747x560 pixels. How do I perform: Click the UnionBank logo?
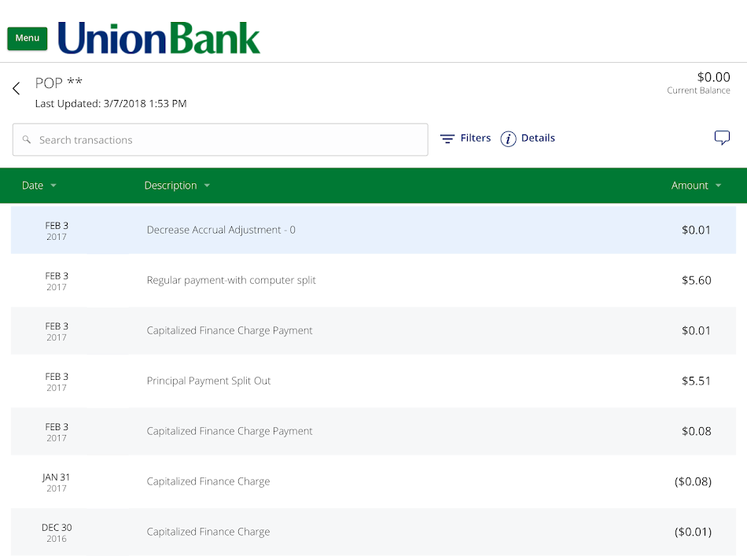pyautogui.click(x=157, y=37)
